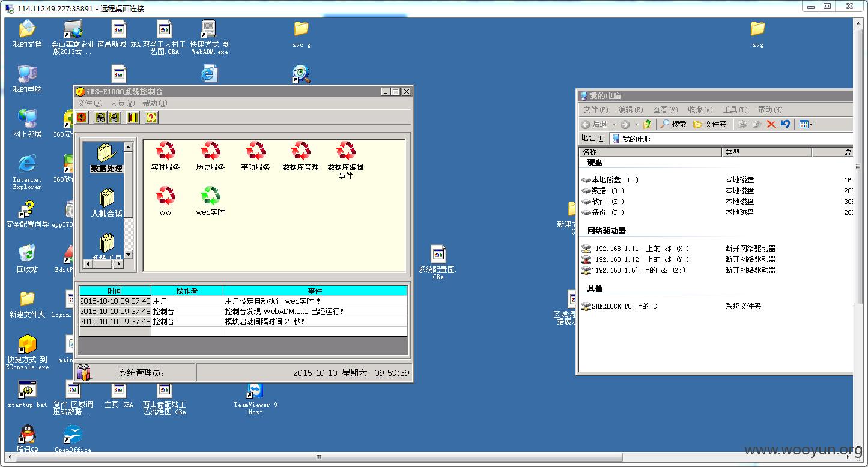Open 工具(T) menu in 我的电脑

[735, 110]
